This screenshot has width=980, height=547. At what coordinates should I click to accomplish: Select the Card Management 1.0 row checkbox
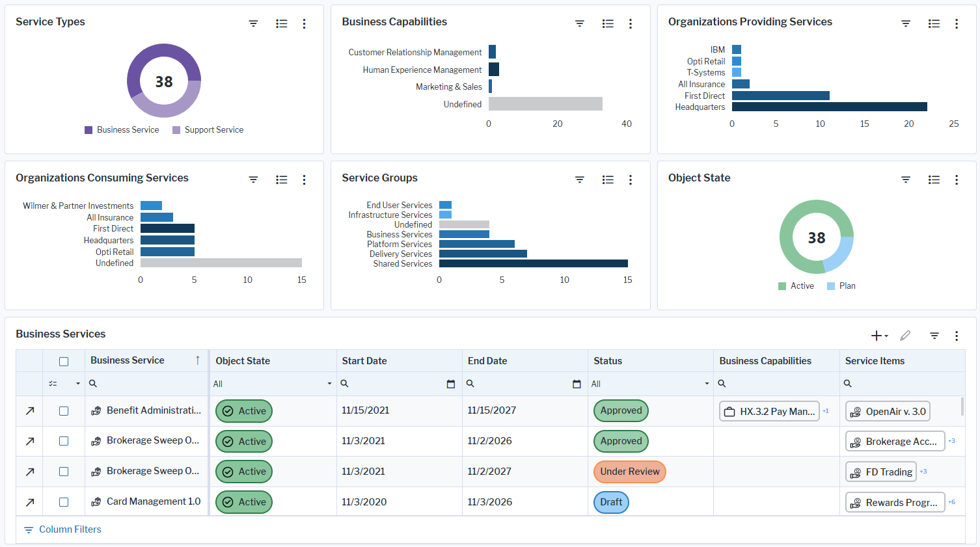point(64,502)
